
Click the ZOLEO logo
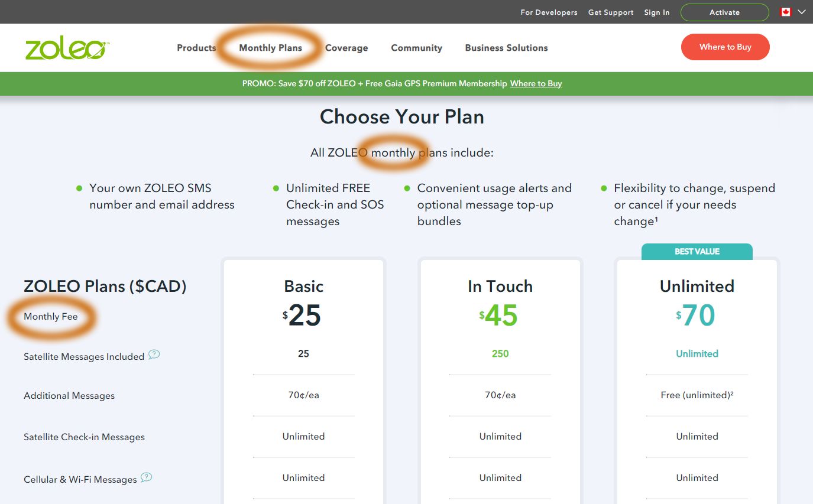click(x=67, y=48)
